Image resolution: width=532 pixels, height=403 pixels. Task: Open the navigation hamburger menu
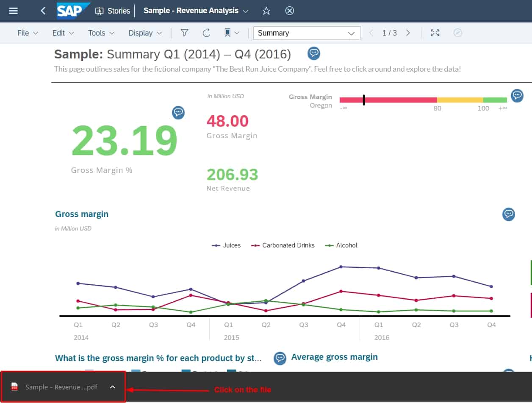pyautogui.click(x=14, y=11)
